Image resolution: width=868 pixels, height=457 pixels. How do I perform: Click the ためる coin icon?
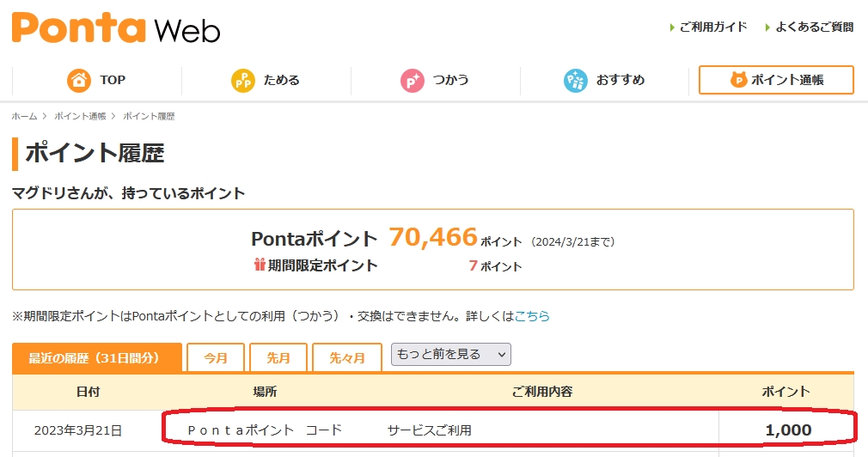pos(243,81)
